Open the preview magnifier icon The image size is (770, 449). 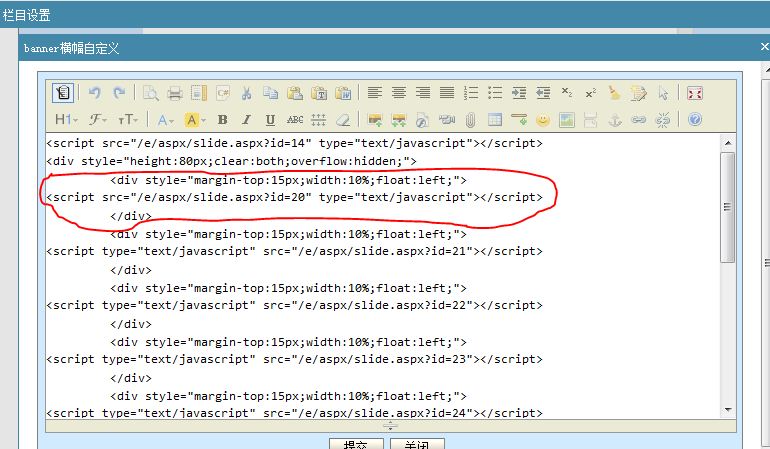coord(150,93)
